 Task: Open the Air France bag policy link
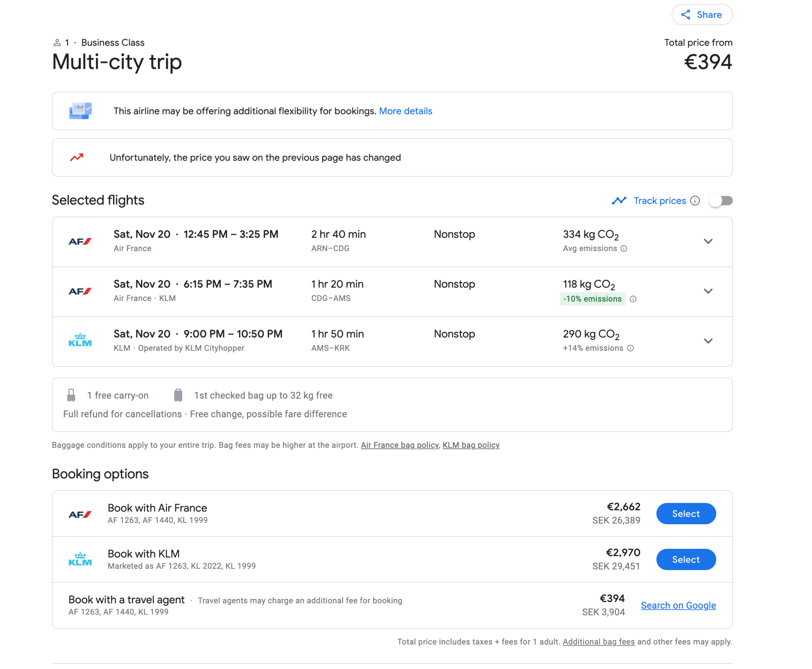[x=400, y=445]
